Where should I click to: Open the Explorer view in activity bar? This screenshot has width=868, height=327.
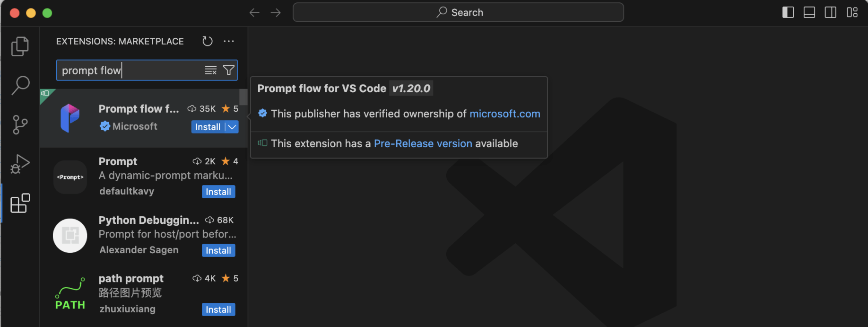(x=20, y=46)
